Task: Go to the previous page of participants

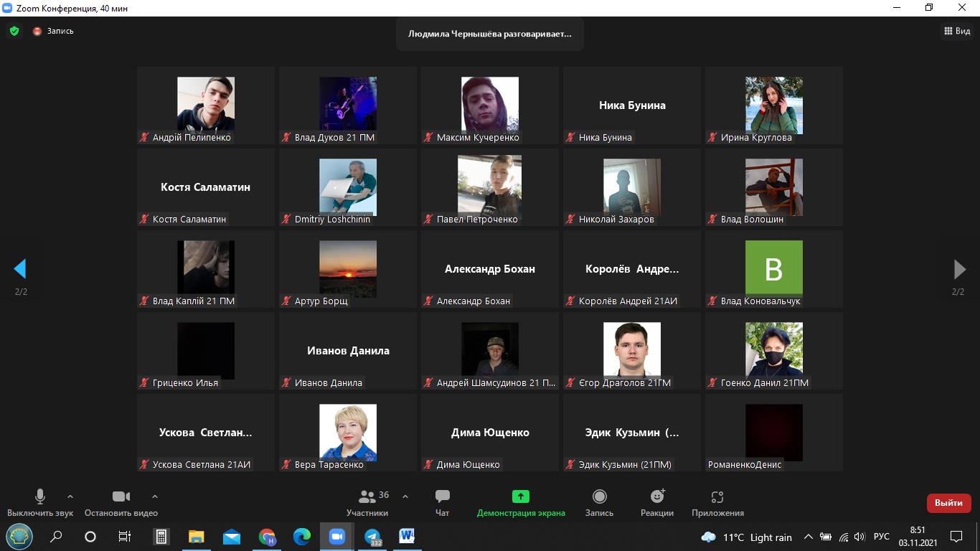Action: (20, 269)
